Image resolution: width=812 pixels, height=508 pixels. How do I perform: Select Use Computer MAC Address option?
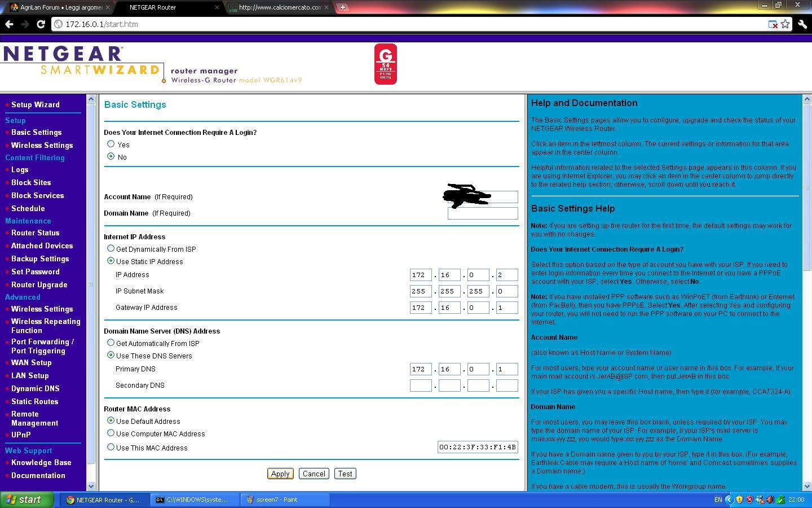(x=111, y=433)
